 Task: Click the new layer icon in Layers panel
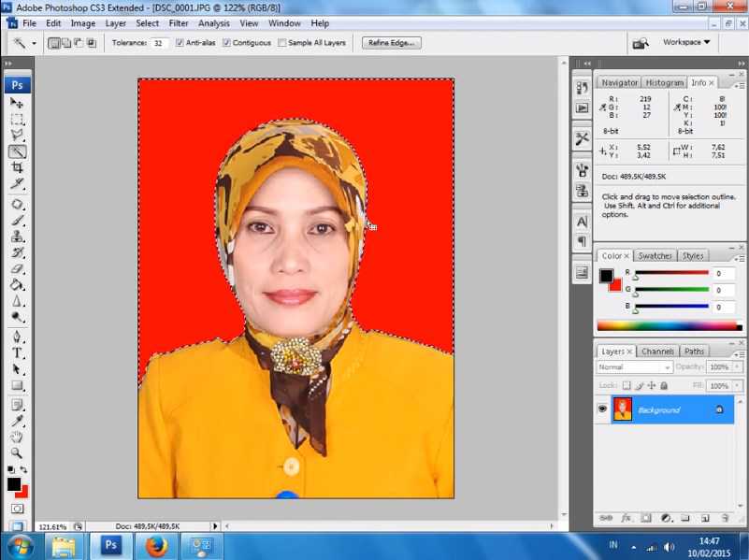(x=705, y=518)
